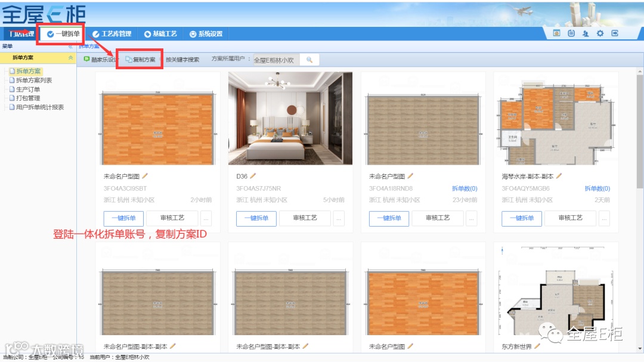
Task: Switch to the 一键拆单 tab
Action: coord(63,33)
